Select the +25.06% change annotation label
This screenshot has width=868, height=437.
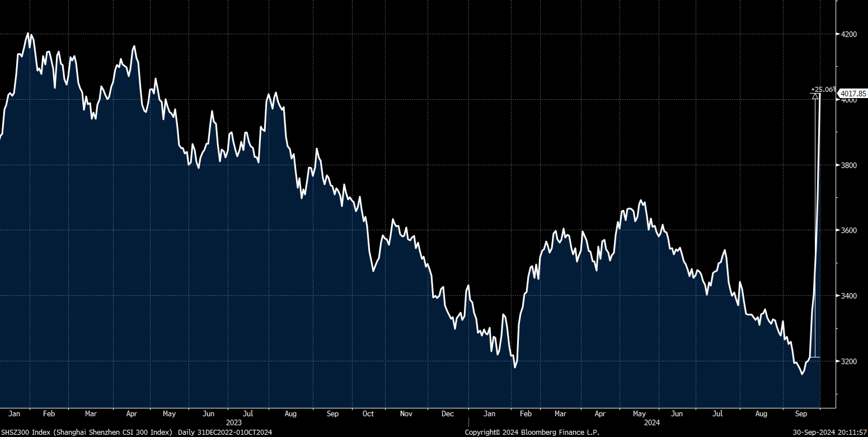coord(823,90)
